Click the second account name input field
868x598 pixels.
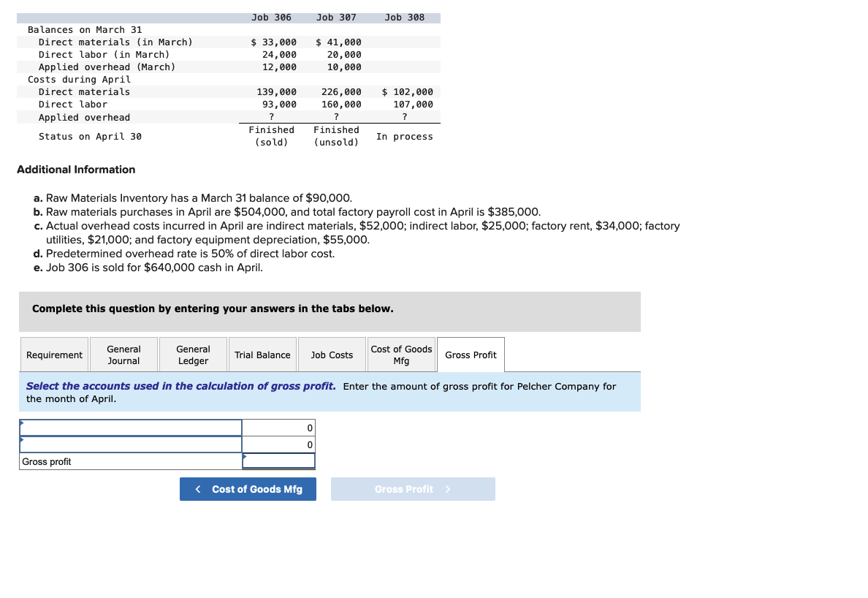pyautogui.click(x=130, y=444)
